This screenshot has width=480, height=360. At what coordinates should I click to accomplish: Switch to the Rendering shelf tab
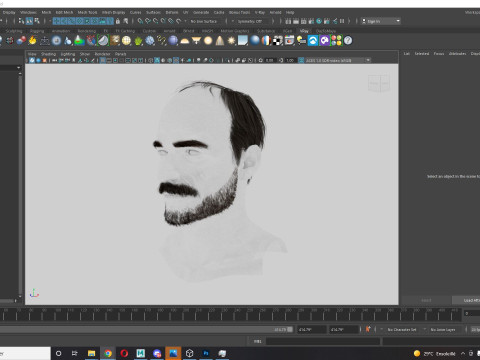pos(87,31)
